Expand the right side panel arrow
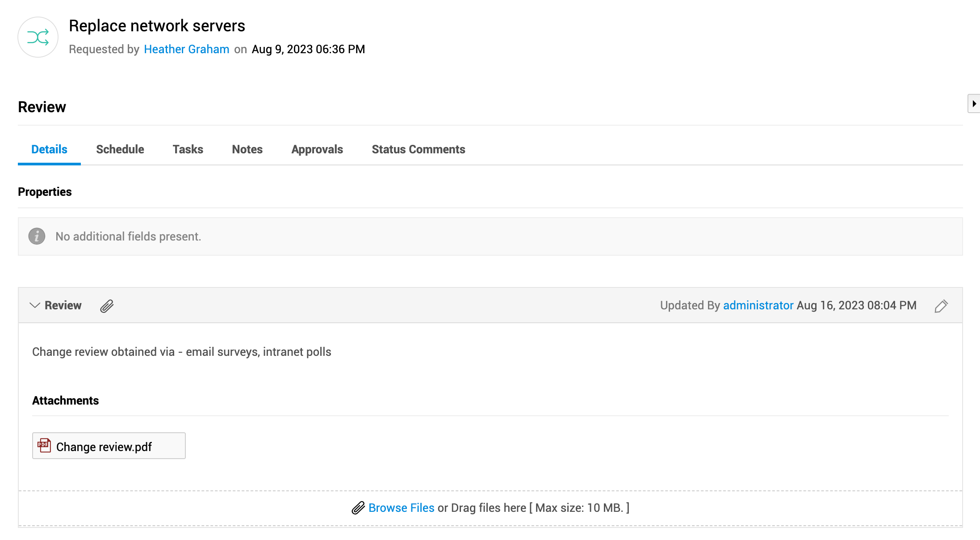The height and width of the screenshot is (540, 980). [x=974, y=104]
